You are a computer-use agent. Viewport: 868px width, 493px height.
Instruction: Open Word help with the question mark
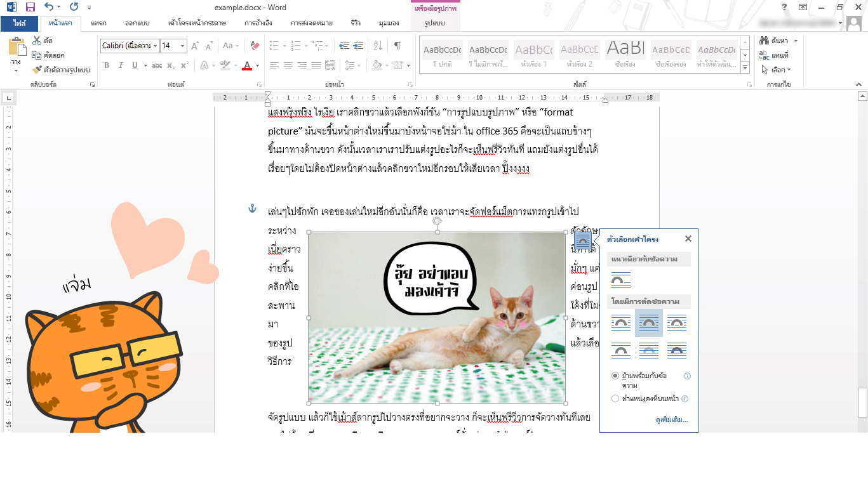coord(785,7)
